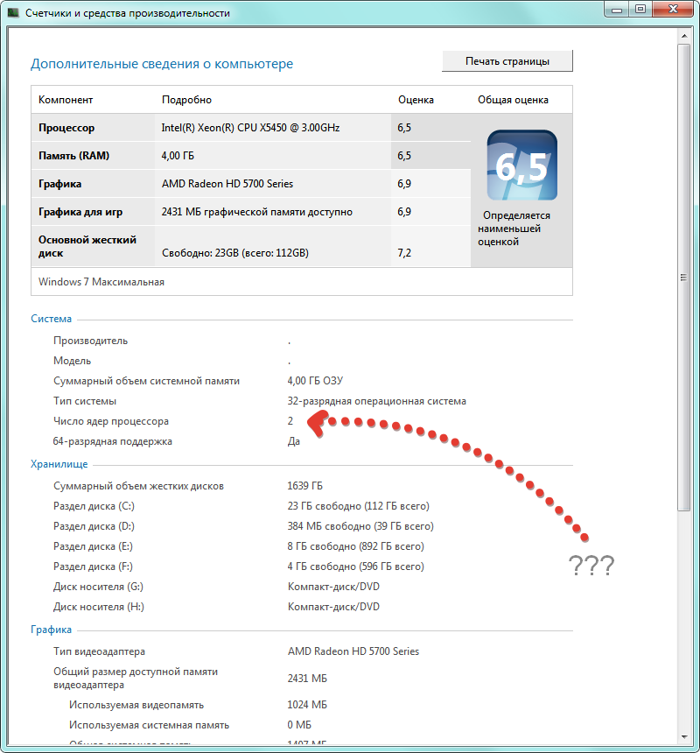Click the Число ядер процессора label
This screenshot has width=700, height=753.
[111, 421]
